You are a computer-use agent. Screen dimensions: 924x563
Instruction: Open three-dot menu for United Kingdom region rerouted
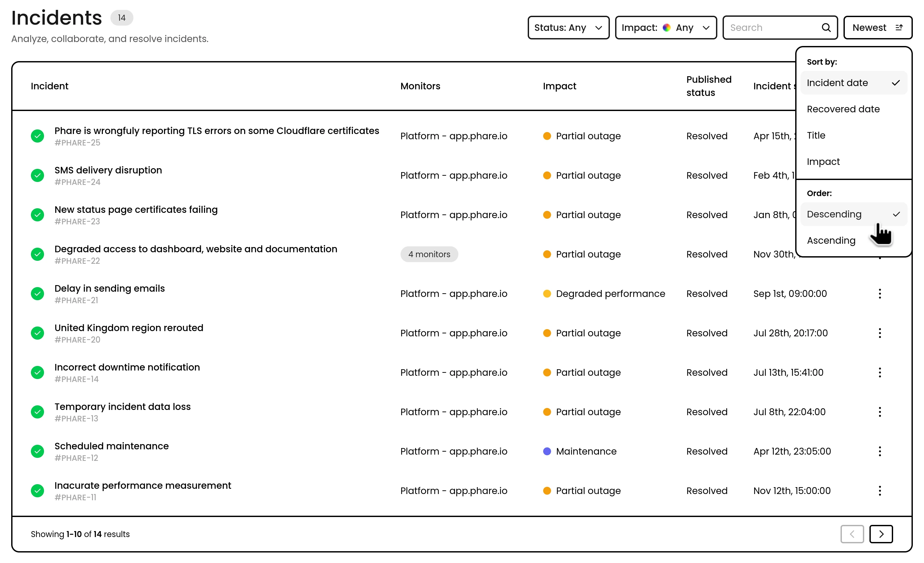point(879,333)
